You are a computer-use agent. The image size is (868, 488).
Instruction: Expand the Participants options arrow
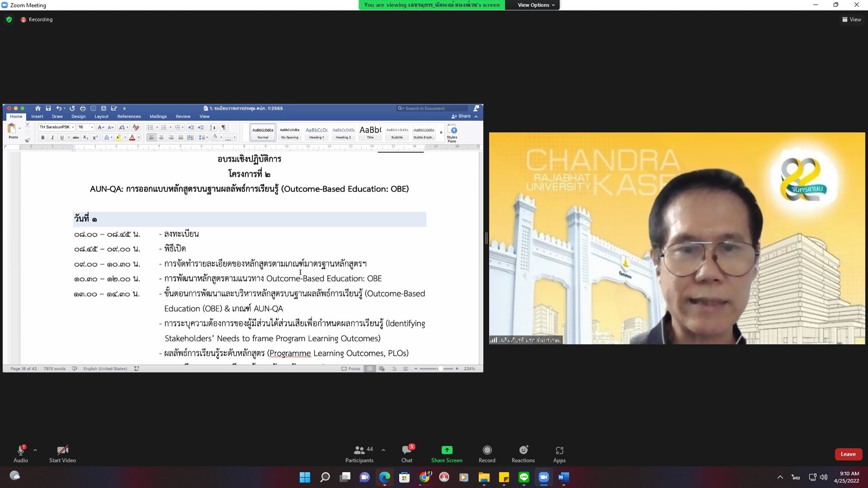(x=383, y=450)
